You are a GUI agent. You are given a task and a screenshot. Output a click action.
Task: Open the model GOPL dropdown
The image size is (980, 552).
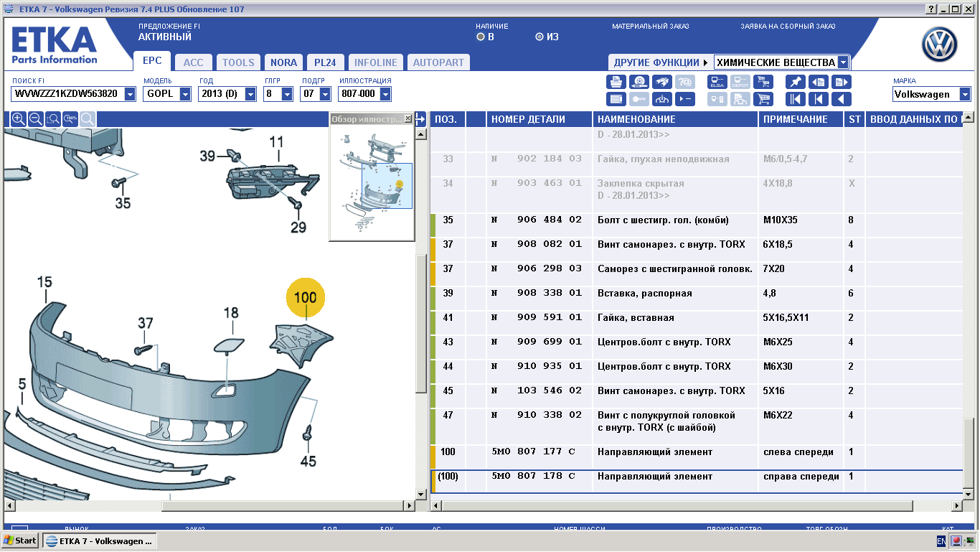(x=185, y=94)
